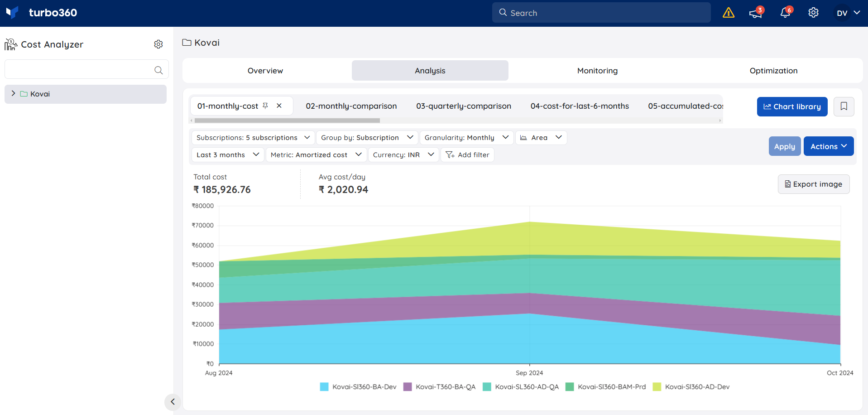
Task: Click avg cost/day value ₹ 2,020.94
Action: click(x=343, y=190)
